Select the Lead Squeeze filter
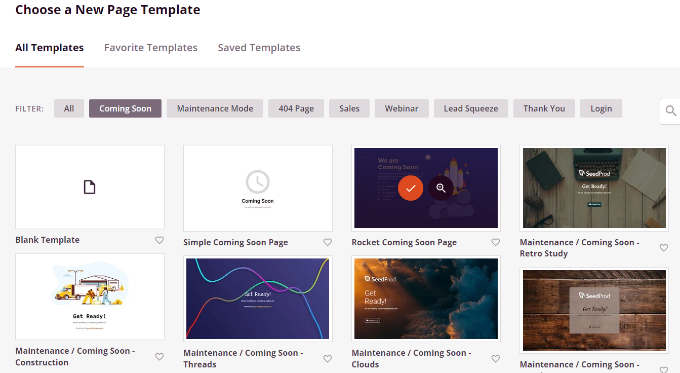Viewport: 680px width, 373px height. click(x=471, y=108)
